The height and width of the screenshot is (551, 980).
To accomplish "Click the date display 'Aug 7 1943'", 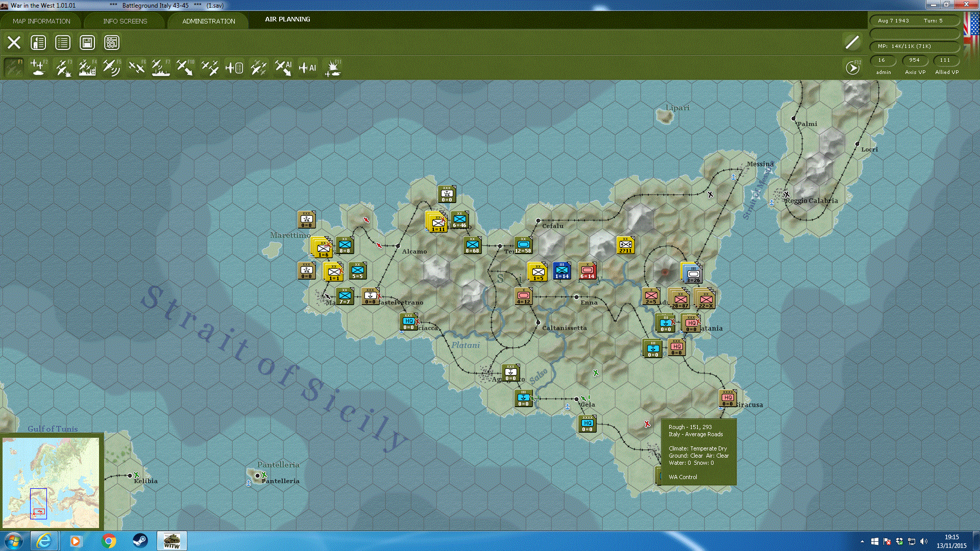I will click(x=893, y=21).
